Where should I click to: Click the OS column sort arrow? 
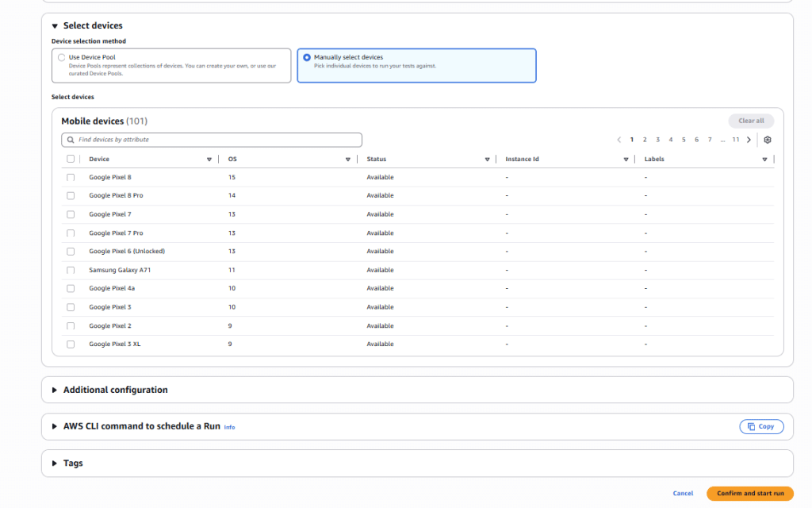(x=348, y=160)
